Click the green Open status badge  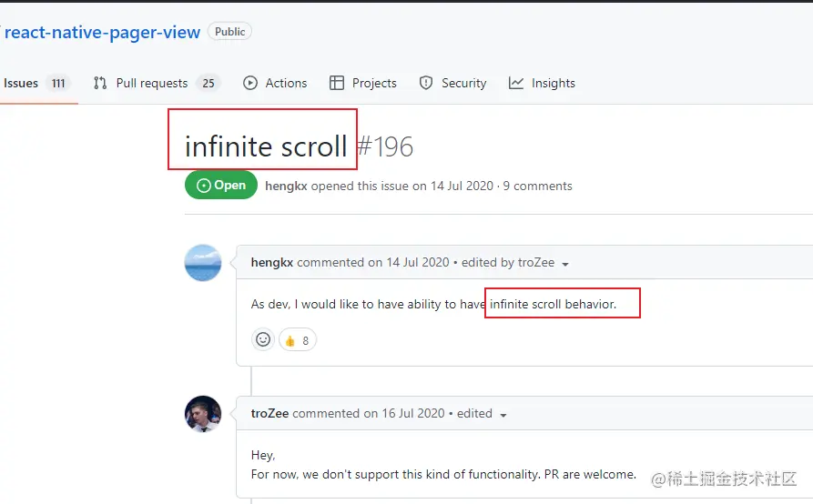(221, 185)
